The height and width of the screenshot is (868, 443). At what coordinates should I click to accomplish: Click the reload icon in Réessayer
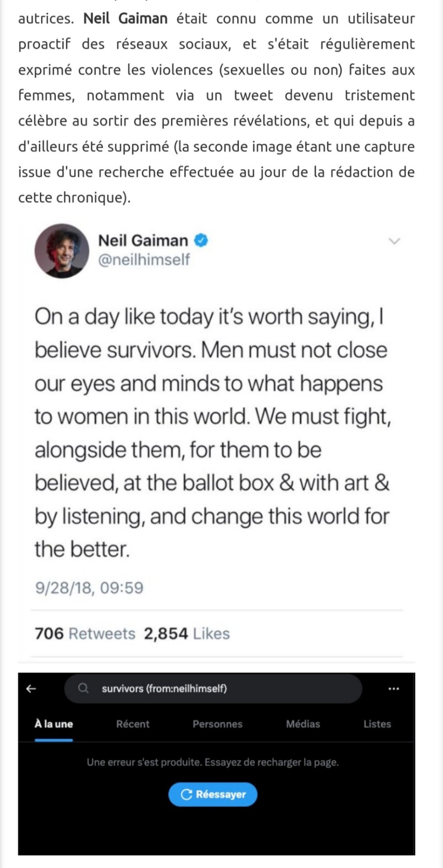pyautogui.click(x=186, y=794)
